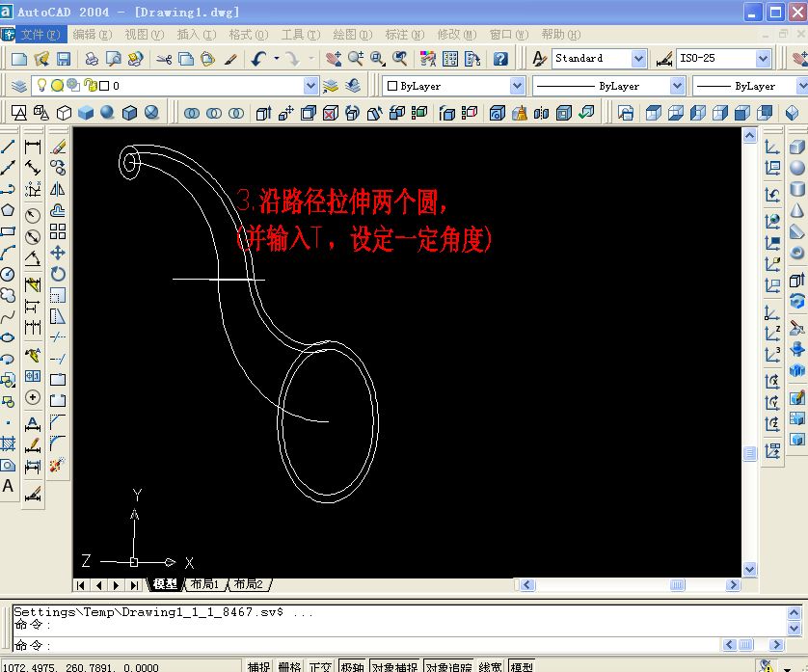This screenshot has height=672, width=808.
Task: Open the 标注 menu
Action: pyautogui.click(x=405, y=35)
